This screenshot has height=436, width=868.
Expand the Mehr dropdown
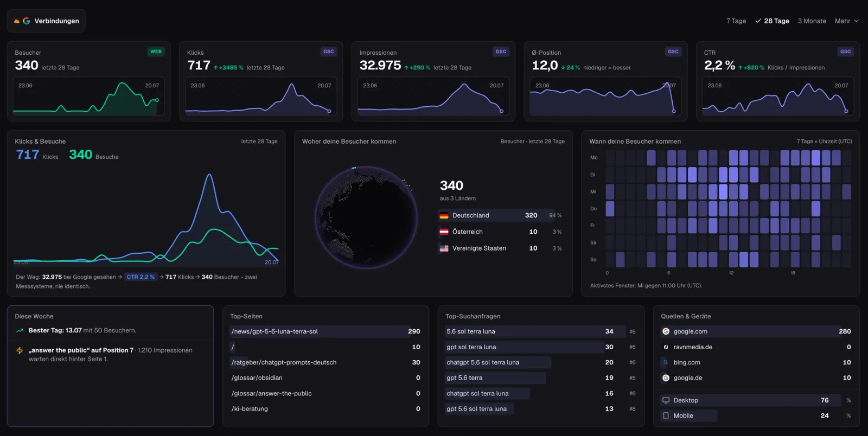point(847,21)
